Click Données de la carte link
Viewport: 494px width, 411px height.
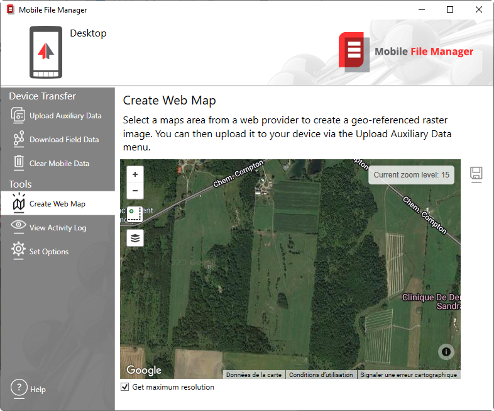(x=254, y=375)
